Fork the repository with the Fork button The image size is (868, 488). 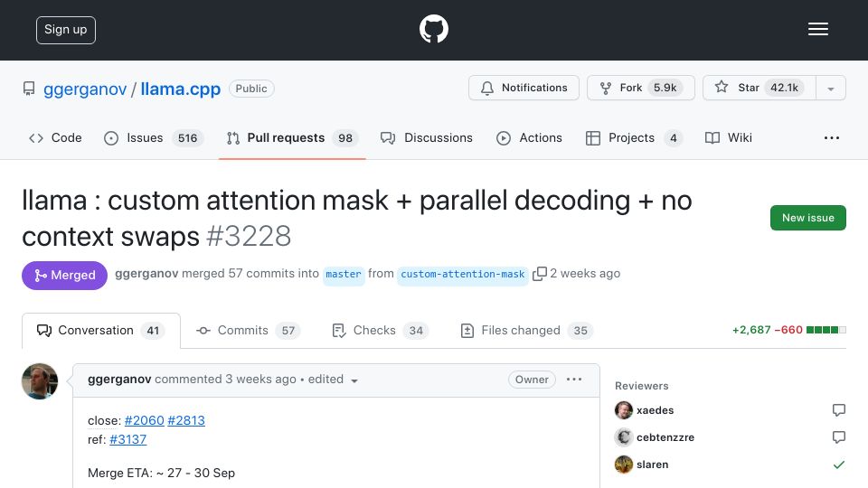coord(640,88)
